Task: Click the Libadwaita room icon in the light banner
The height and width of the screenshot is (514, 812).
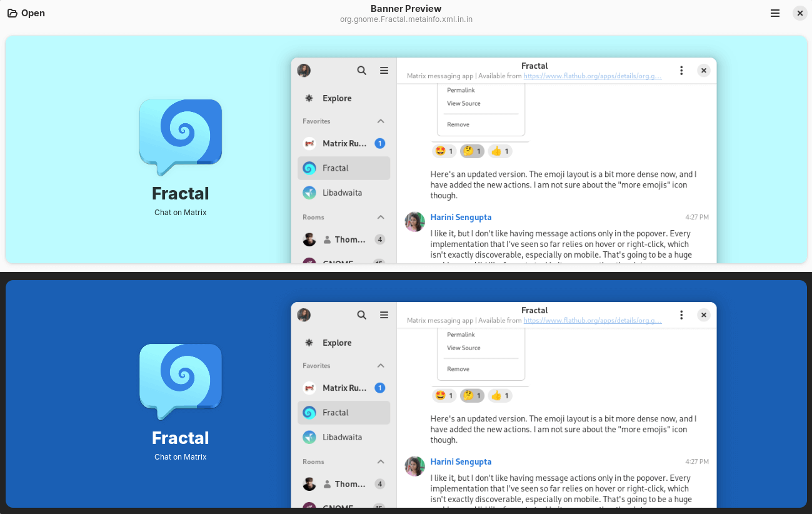Action: 309,193
